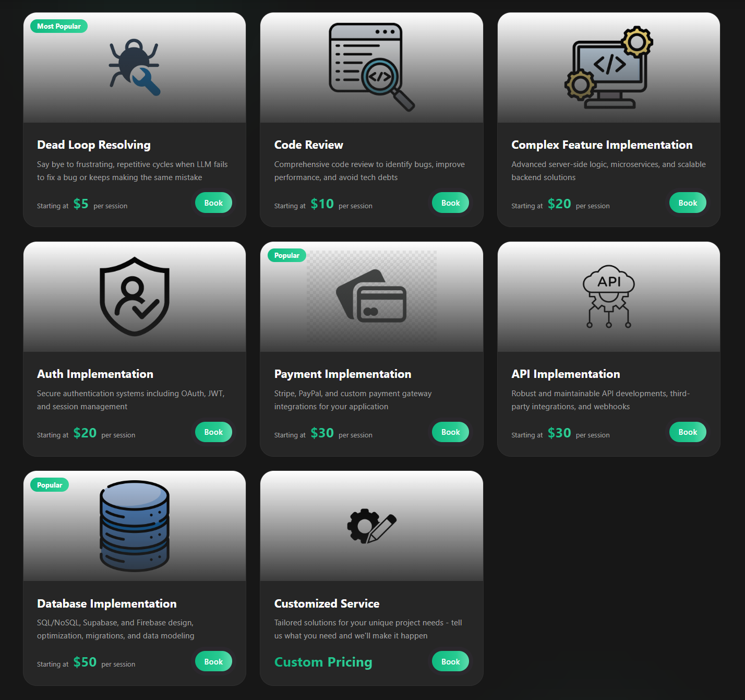
Task: Click the $20 price on Auth Implementation
Action: [85, 433]
